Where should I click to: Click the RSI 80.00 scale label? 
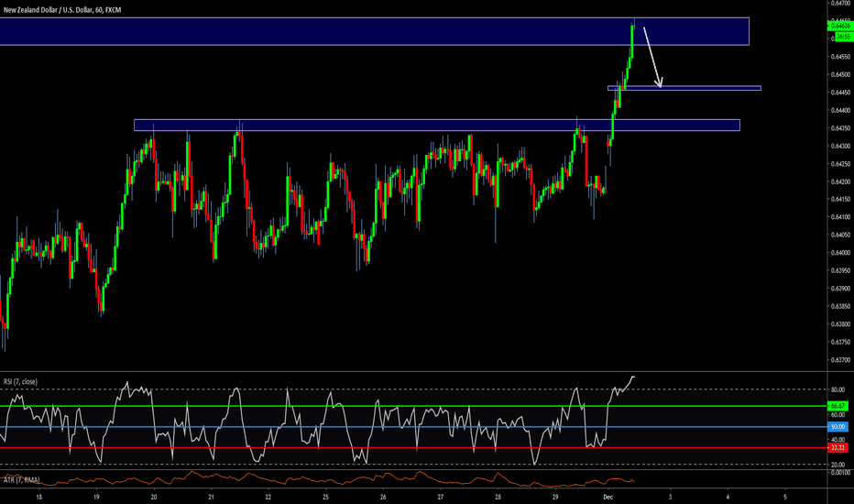click(x=838, y=389)
